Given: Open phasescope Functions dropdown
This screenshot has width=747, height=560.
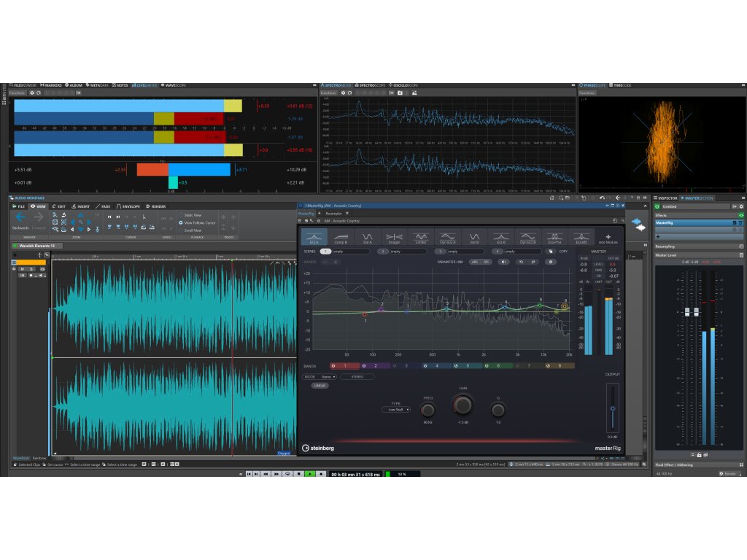Looking at the screenshot, I should pyautogui.click(x=587, y=93).
